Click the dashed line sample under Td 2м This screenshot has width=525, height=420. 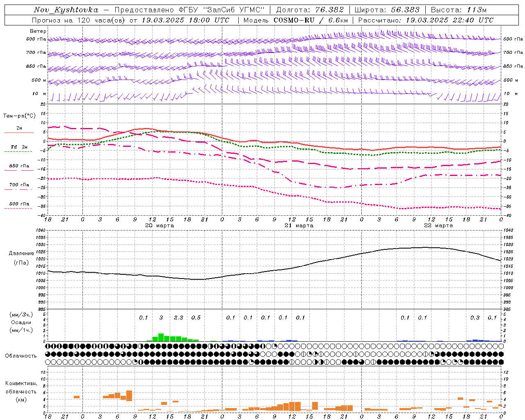pyautogui.click(x=18, y=152)
